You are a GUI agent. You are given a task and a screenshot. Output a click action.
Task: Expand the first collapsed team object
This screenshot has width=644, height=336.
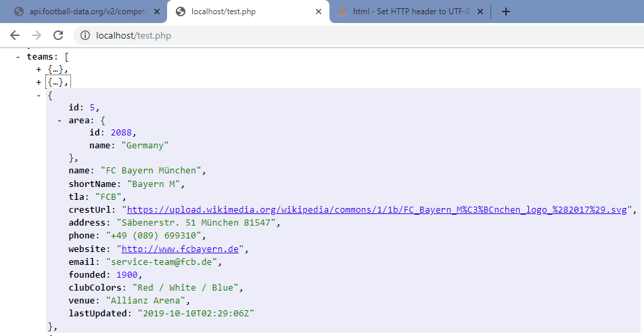[39, 70]
